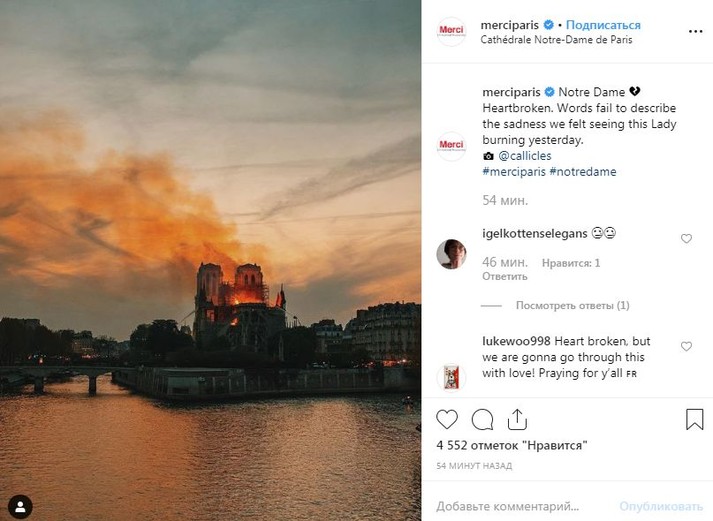Open lukewoo998 profile picture
This screenshot has height=521, width=713.
tap(451, 376)
